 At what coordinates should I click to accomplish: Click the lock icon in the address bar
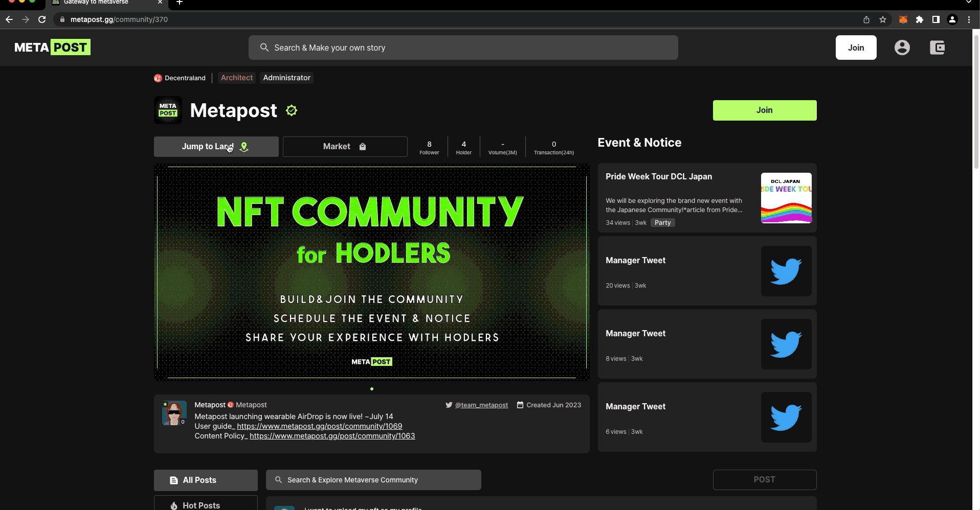click(62, 19)
